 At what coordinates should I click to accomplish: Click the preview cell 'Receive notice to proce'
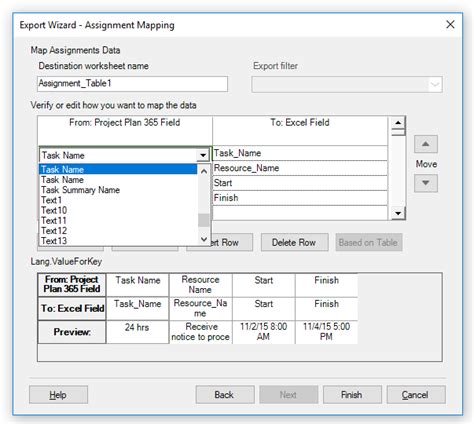point(200,332)
